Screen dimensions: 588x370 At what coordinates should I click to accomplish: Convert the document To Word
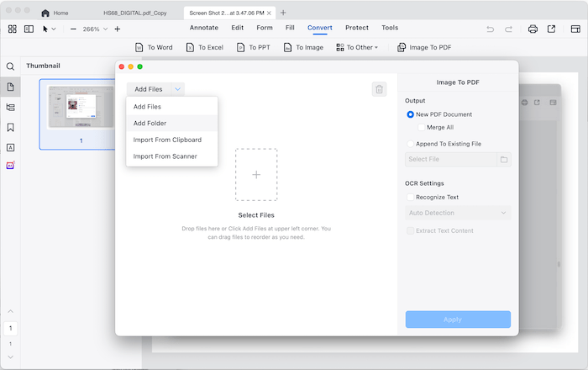(154, 48)
